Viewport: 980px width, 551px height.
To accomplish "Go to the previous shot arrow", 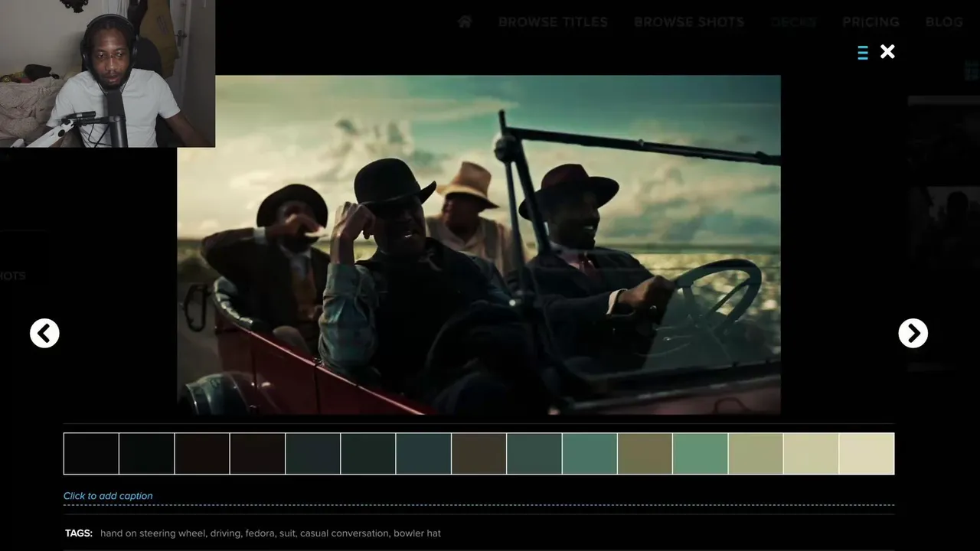I will (44, 333).
